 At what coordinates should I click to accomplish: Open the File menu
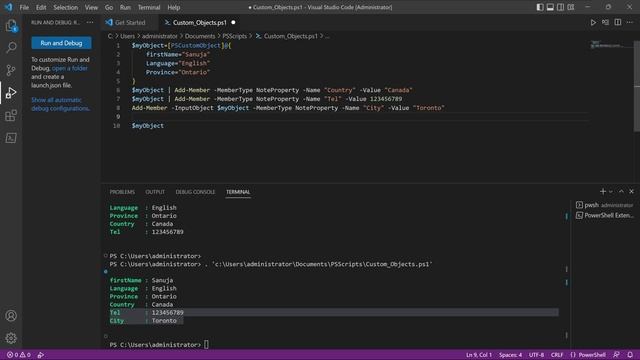[x=24, y=7]
